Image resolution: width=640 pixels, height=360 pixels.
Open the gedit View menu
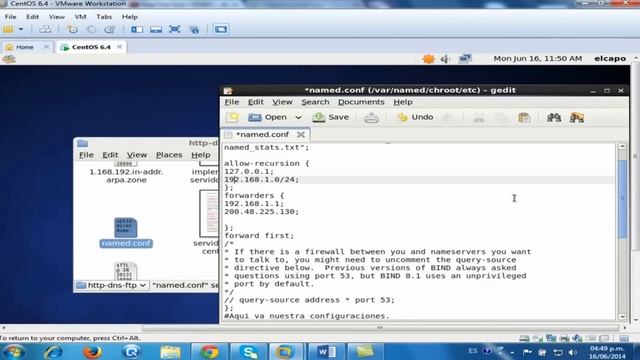[x=282, y=102]
